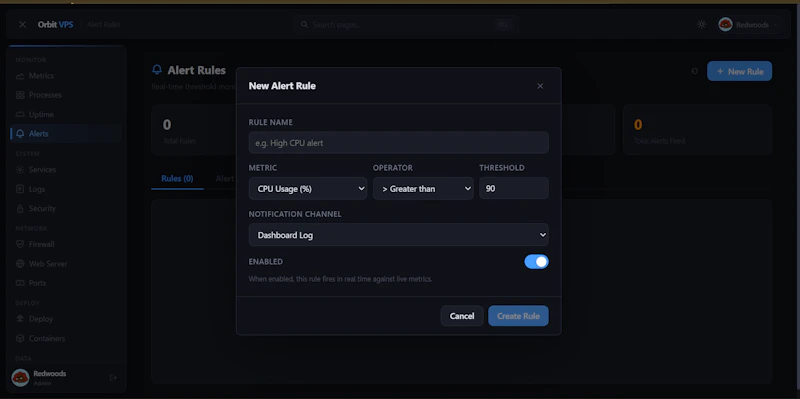800x399 pixels.
Task: Toggle light theme with the sun icon
Action: click(x=702, y=24)
